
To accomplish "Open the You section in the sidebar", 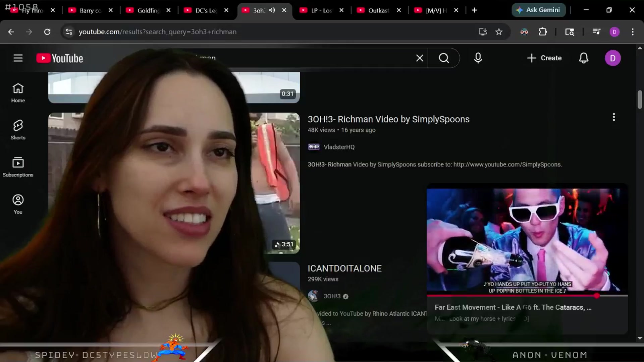I will (18, 204).
